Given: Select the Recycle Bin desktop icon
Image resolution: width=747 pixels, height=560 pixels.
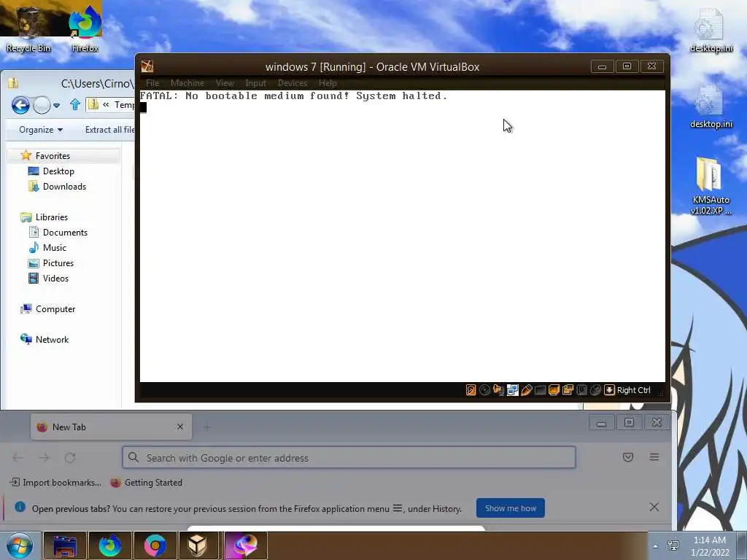Looking at the screenshot, I should coord(28,29).
